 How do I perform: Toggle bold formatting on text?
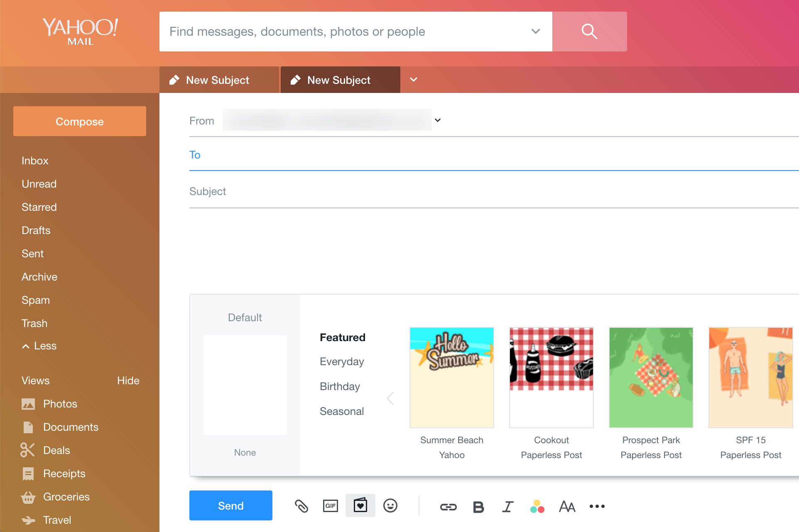click(x=478, y=506)
